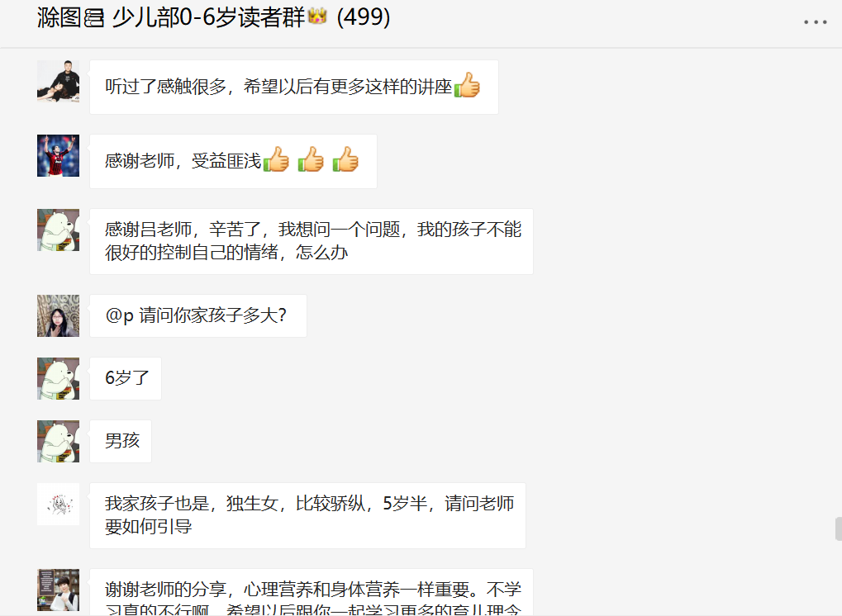The image size is (842, 616).
Task: Click the 6岁了 message bubble
Action: pyautogui.click(x=126, y=378)
